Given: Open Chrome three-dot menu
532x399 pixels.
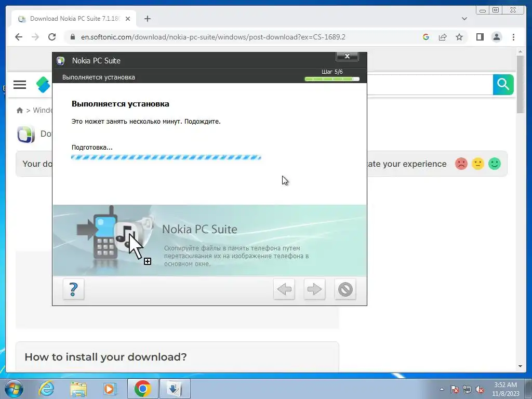Looking at the screenshot, I should [513, 37].
